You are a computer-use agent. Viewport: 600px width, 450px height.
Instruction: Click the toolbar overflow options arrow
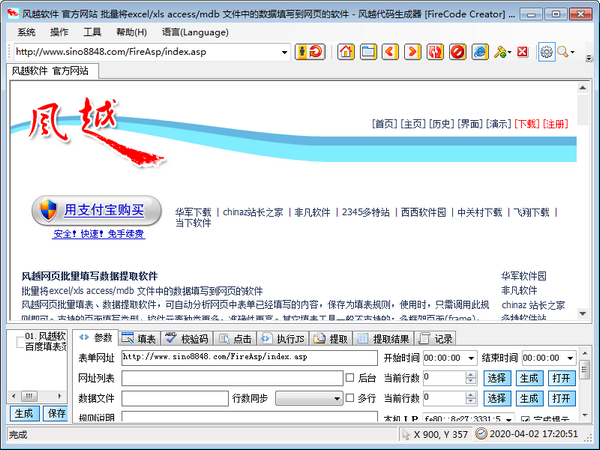tap(589, 58)
